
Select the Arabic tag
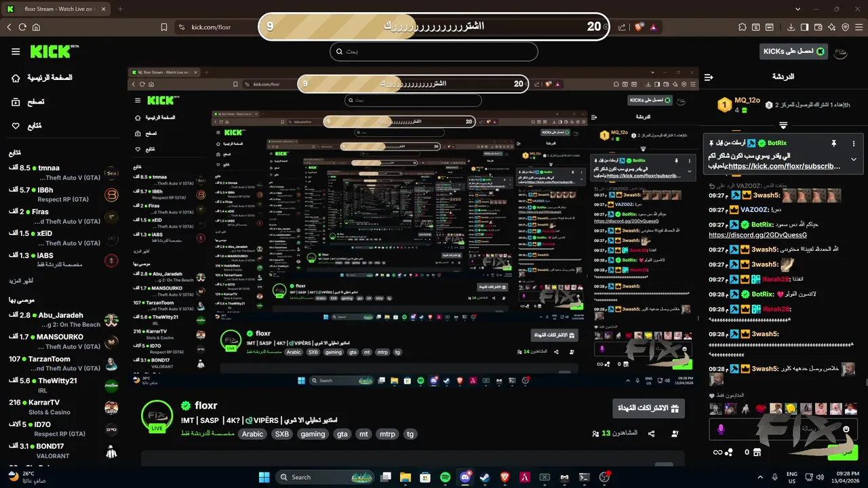252,434
